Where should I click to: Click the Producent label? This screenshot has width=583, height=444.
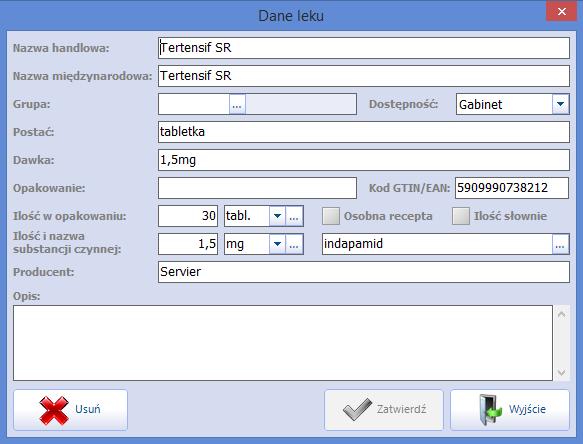pyautogui.click(x=44, y=272)
